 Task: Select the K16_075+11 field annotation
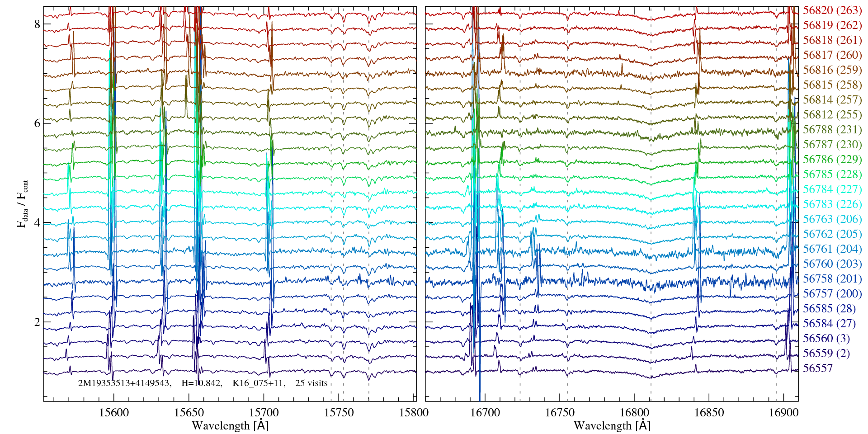coord(258,383)
